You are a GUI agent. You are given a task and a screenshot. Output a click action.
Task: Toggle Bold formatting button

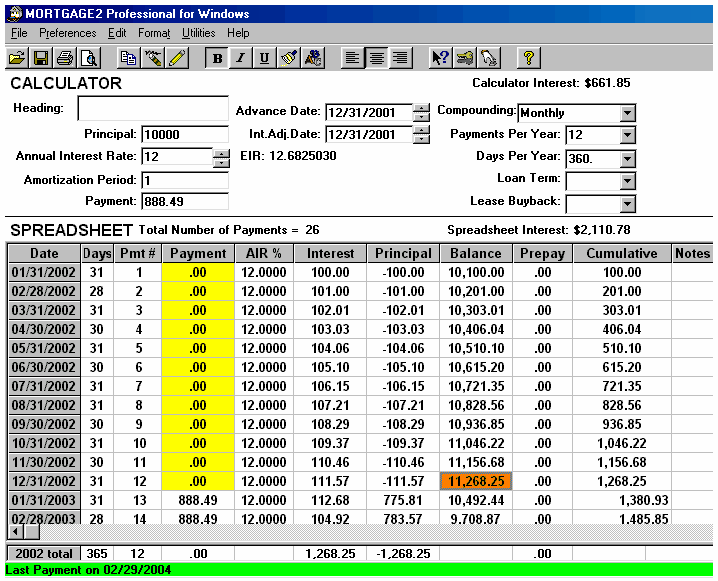click(218, 58)
